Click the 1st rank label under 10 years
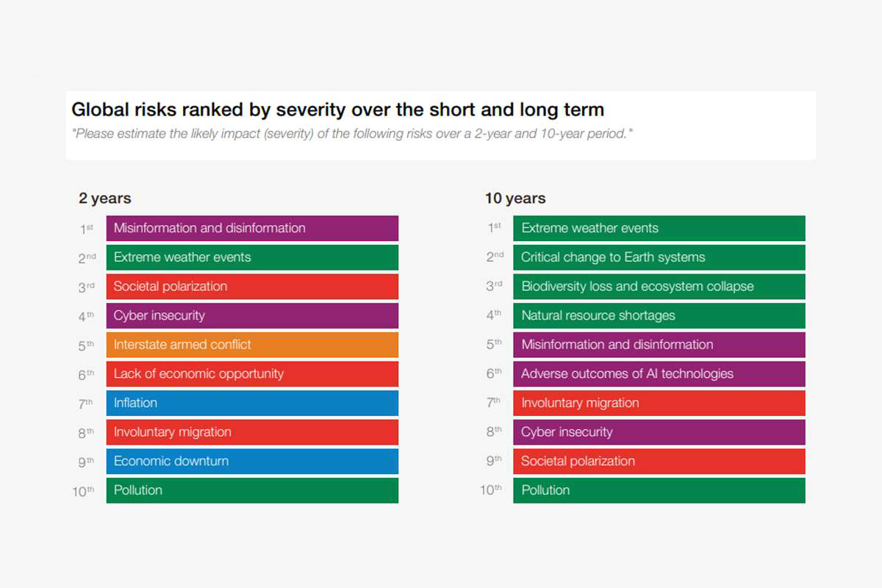The image size is (882, 588). coord(494,228)
